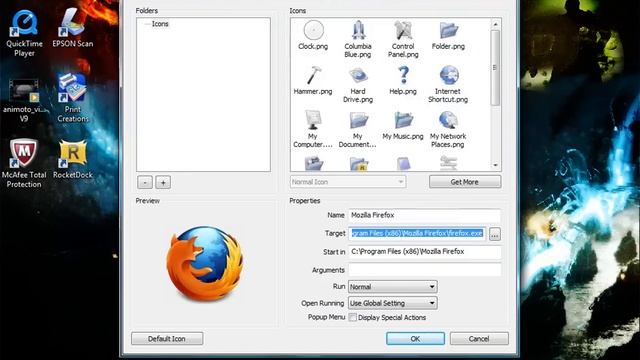
Task: Click the plus add folder button
Action: (x=163, y=182)
